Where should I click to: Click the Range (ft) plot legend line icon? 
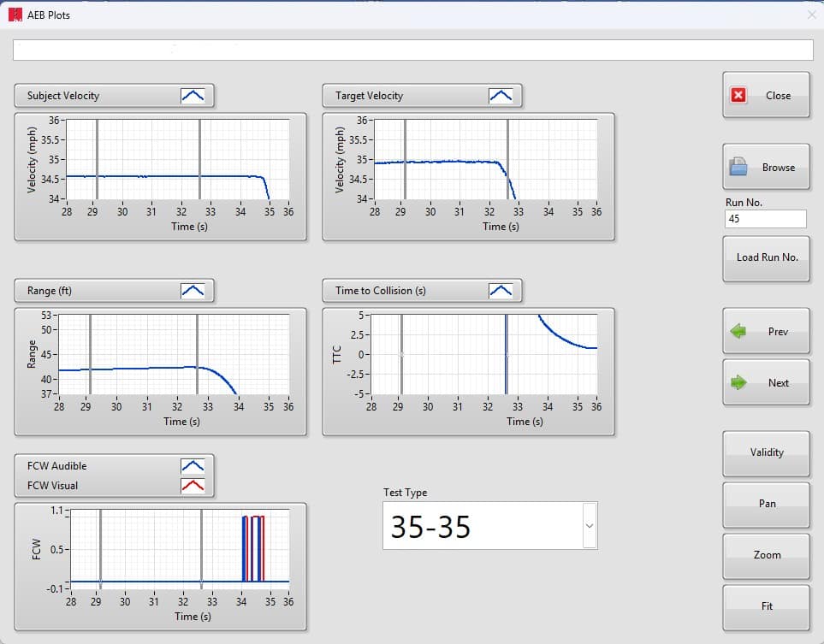pyautogui.click(x=193, y=291)
